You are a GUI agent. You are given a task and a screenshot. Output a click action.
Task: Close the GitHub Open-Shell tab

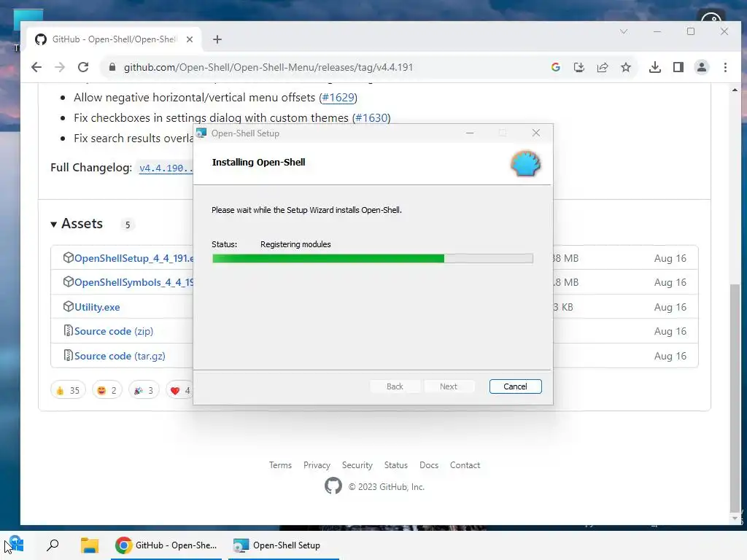190,39
